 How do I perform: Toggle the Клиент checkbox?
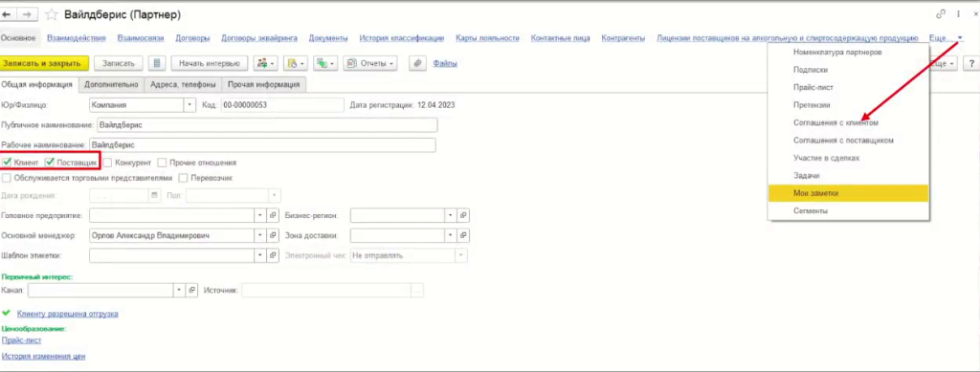7,163
